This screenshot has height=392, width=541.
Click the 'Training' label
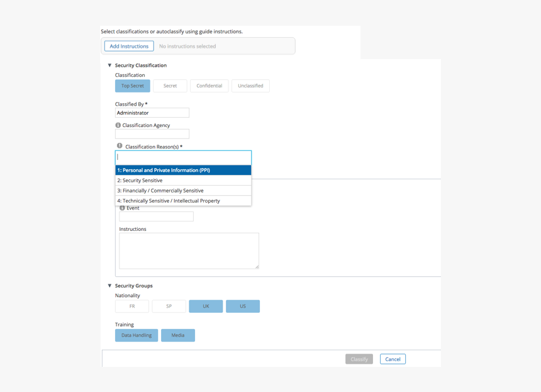124,325
